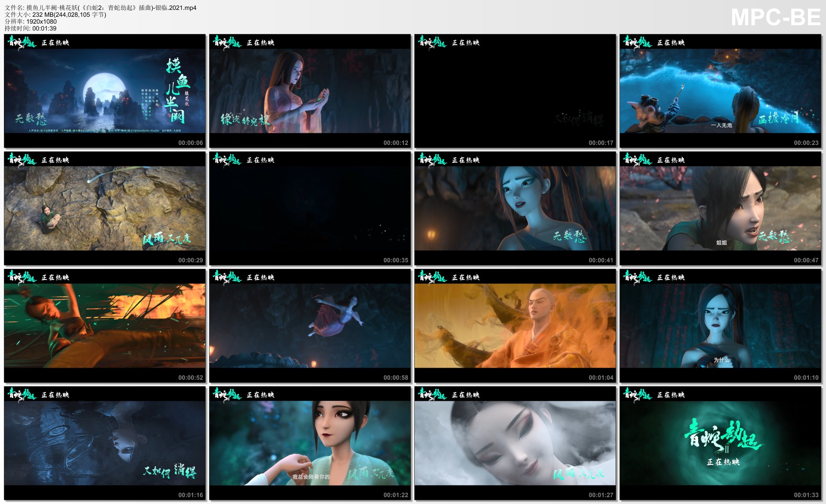The height and width of the screenshot is (504, 826).
Task: Click the glowing blue river thumbnail at 00:00:23
Action: click(720, 91)
